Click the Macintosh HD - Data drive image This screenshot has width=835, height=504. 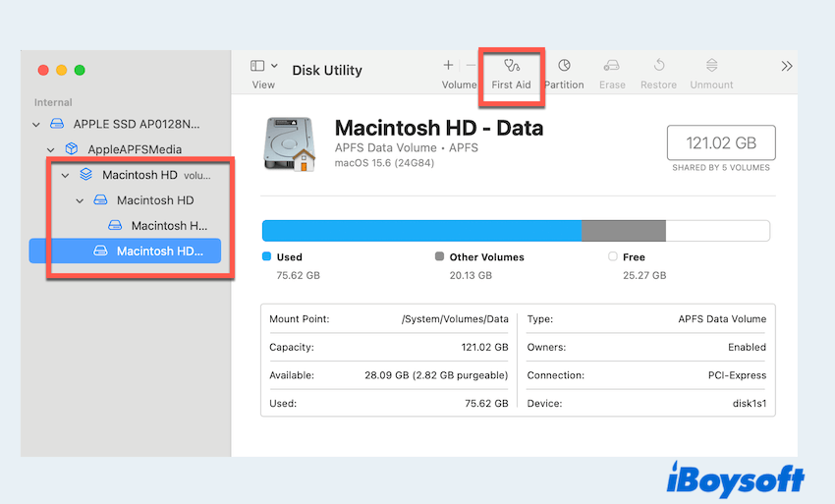coord(289,143)
